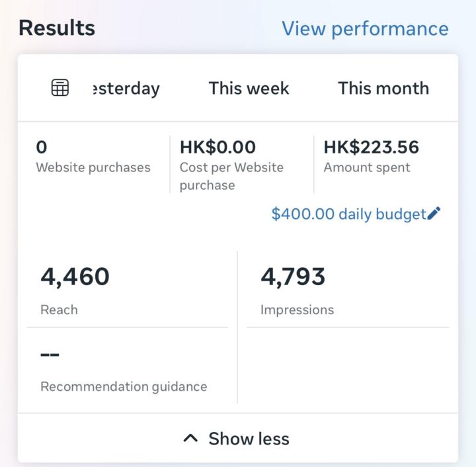The width and height of the screenshot is (476, 467).
Task: Click the HK$0.00 cost value
Action: coord(218,147)
